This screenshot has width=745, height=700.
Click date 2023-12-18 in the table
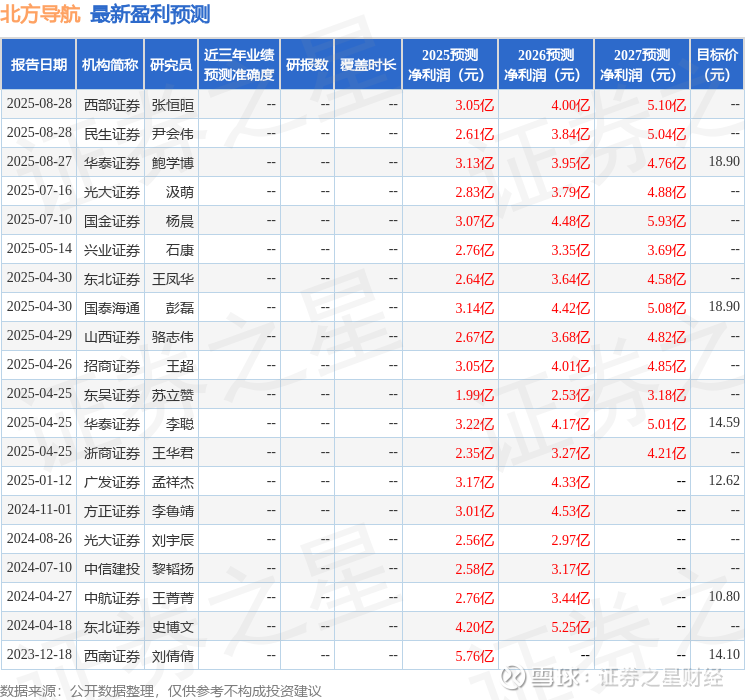click(x=39, y=654)
